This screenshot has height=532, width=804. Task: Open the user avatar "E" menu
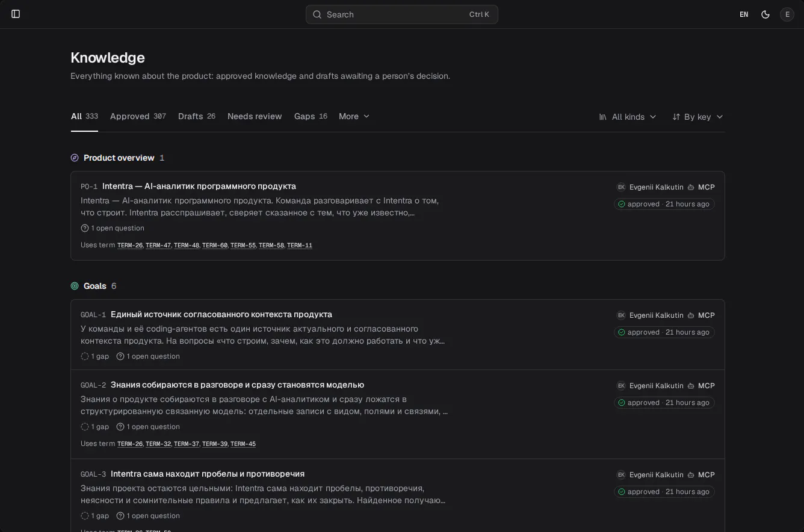tap(787, 14)
